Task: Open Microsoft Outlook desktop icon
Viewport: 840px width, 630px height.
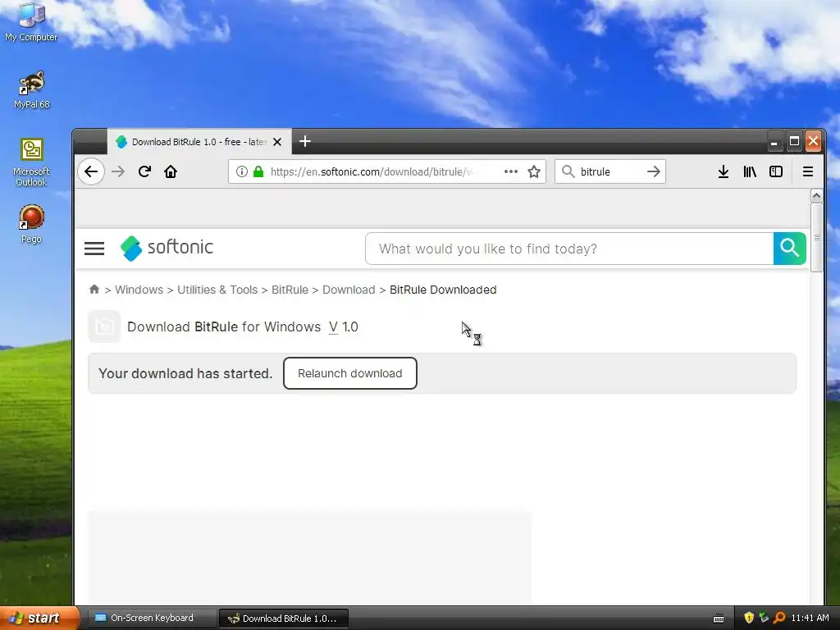Action: point(31,162)
